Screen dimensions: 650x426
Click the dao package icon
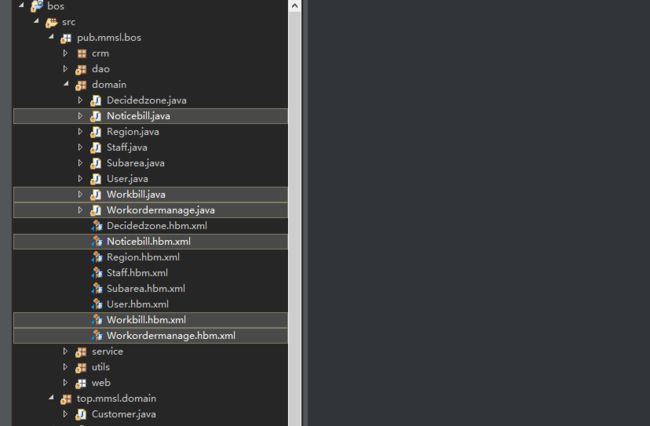coord(81,69)
